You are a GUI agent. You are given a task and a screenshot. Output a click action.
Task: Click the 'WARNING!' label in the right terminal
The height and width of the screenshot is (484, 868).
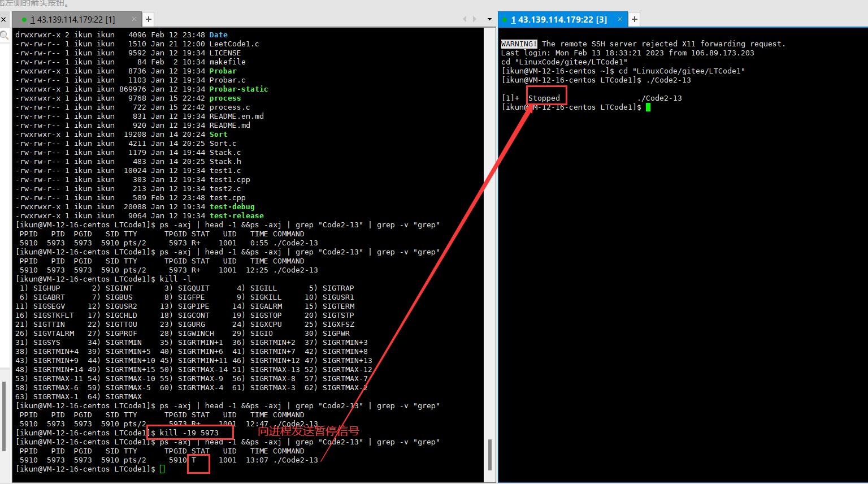click(x=519, y=44)
